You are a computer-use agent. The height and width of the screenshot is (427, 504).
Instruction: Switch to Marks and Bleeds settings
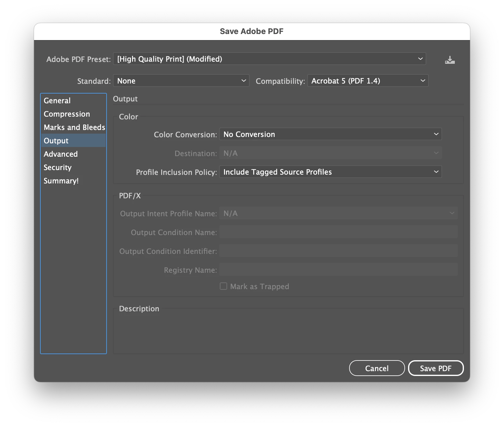pos(73,127)
